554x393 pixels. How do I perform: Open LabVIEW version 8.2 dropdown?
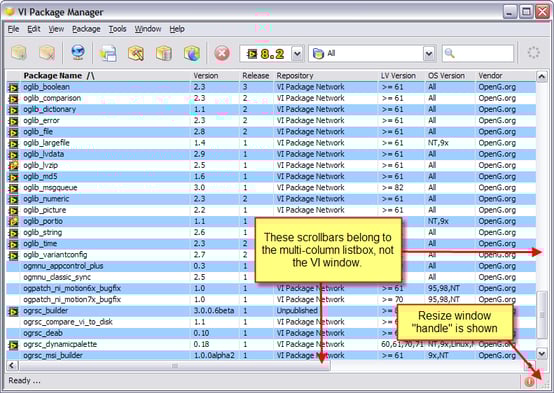click(297, 54)
